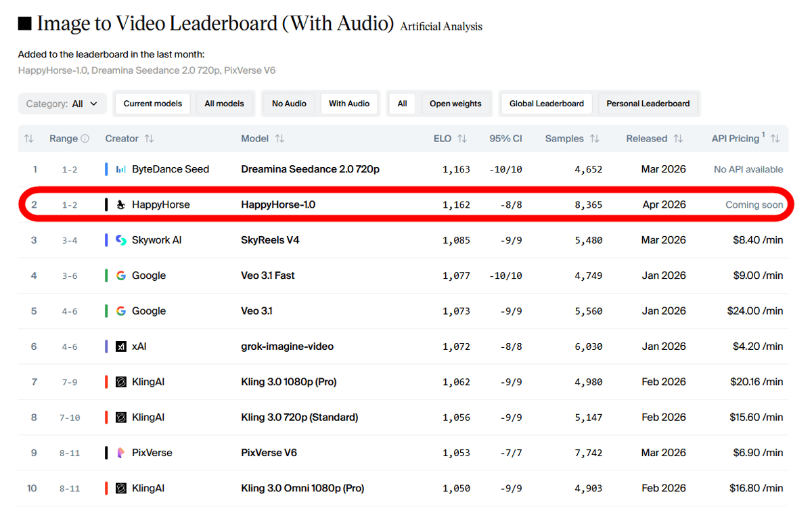This screenshot has height=517, width=812.
Task: Sort table by the Released column
Action: tap(678, 139)
